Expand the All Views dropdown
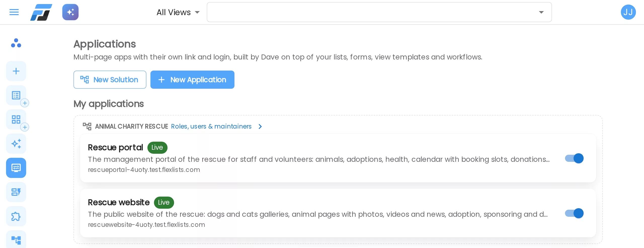 pyautogui.click(x=178, y=12)
